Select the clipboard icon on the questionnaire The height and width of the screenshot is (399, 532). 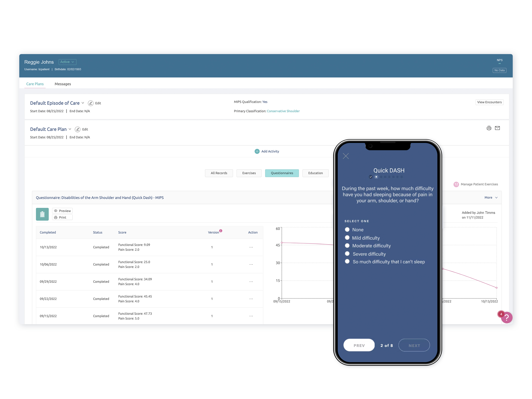click(42, 214)
